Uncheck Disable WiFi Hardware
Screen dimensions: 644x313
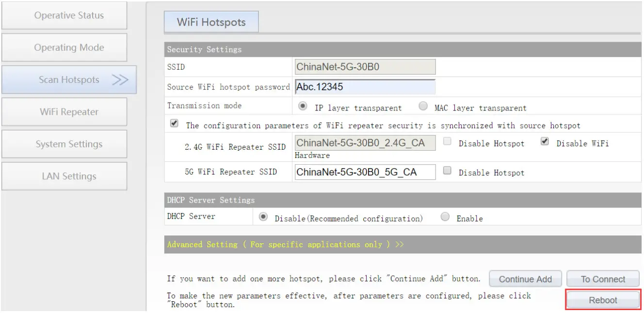[x=544, y=141]
